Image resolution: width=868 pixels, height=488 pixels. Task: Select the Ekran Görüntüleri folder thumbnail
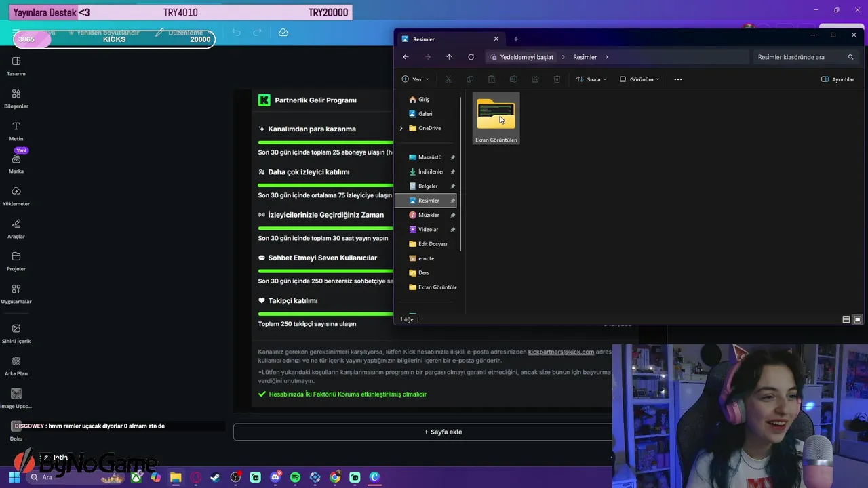(x=496, y=119)
